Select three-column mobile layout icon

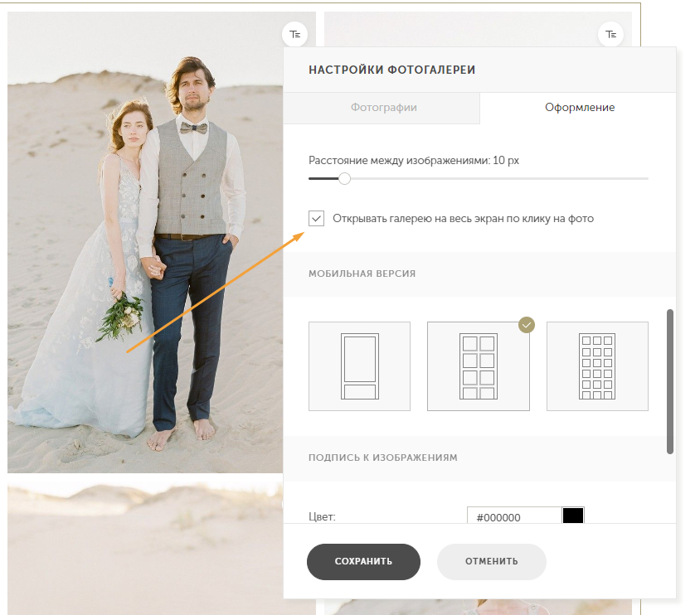pos(597,366)
